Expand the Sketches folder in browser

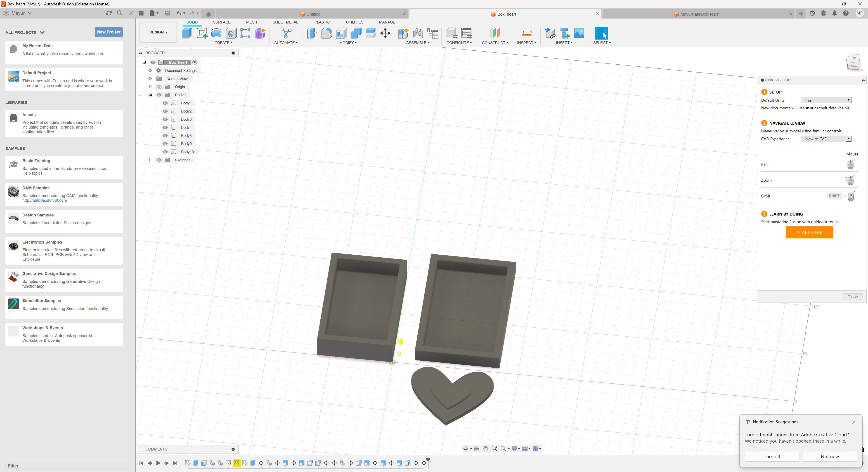[151, 160]
